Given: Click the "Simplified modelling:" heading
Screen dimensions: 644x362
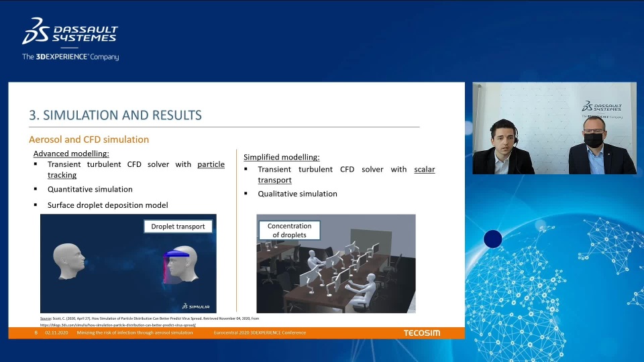Looking at the screenshot, I should coord(281,157).
